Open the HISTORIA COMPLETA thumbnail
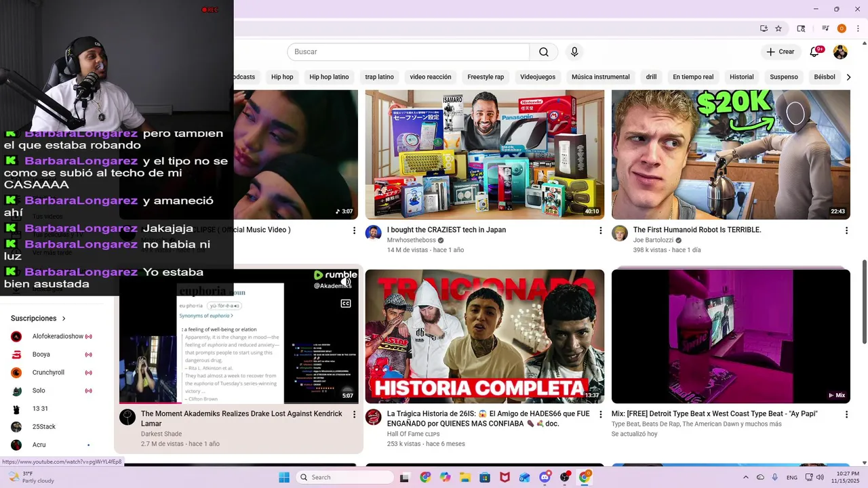Viewport: 868px width, 488px height. coord(485,336)
